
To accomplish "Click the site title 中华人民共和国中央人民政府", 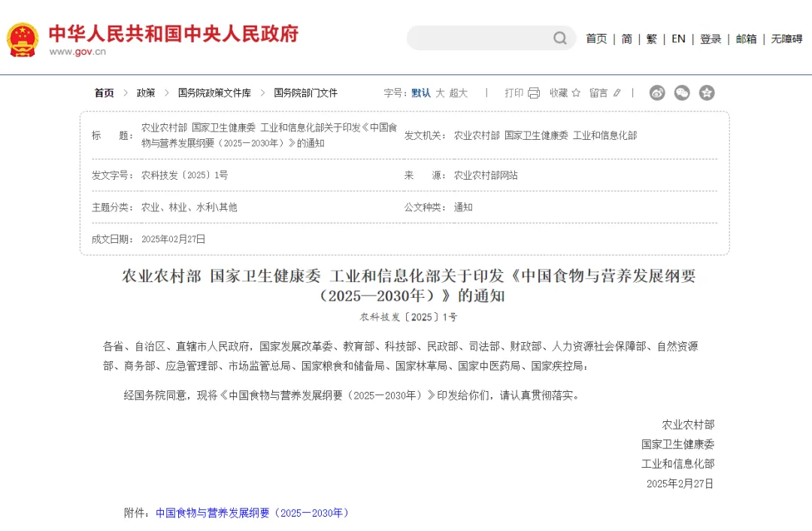I will [174, 34].
